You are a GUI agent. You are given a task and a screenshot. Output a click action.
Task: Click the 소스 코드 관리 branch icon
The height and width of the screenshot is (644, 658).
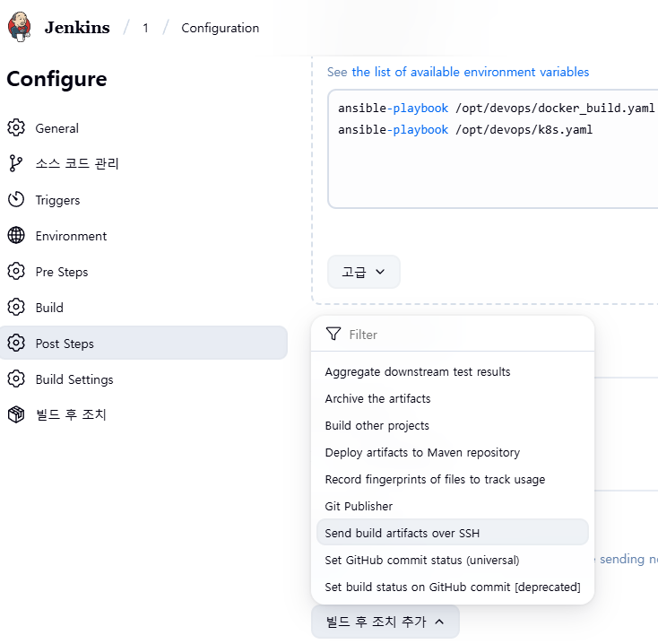coord(16,164)
